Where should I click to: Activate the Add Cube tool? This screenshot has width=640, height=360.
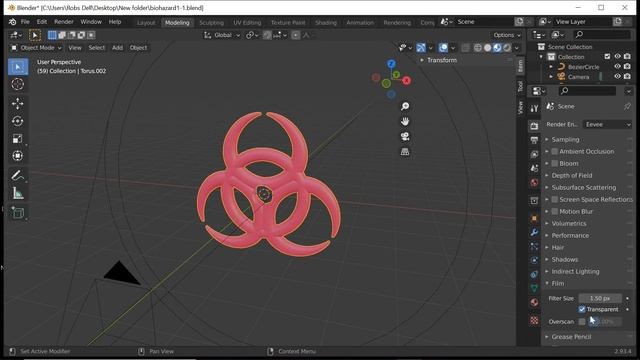pos(18,213)
